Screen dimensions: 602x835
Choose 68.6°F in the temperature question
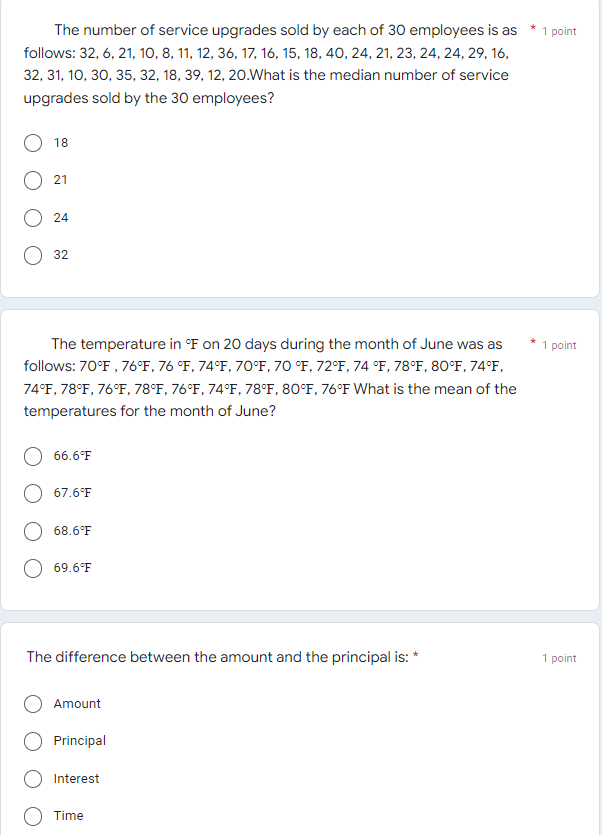tap(32, 531)
